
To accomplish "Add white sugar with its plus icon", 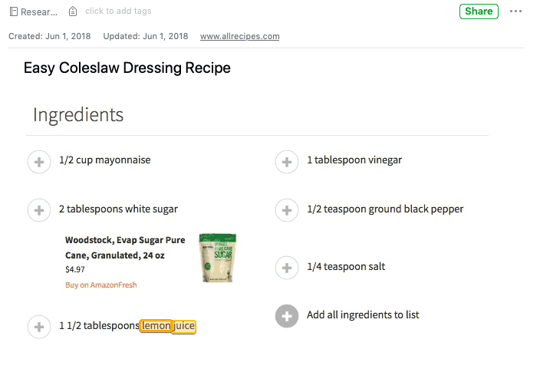I will pos(38,210).
